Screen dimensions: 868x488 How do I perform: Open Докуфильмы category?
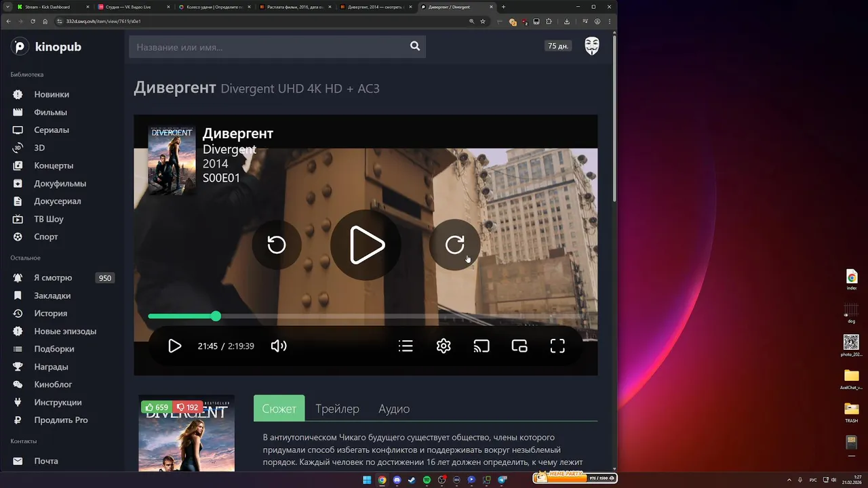60,183
